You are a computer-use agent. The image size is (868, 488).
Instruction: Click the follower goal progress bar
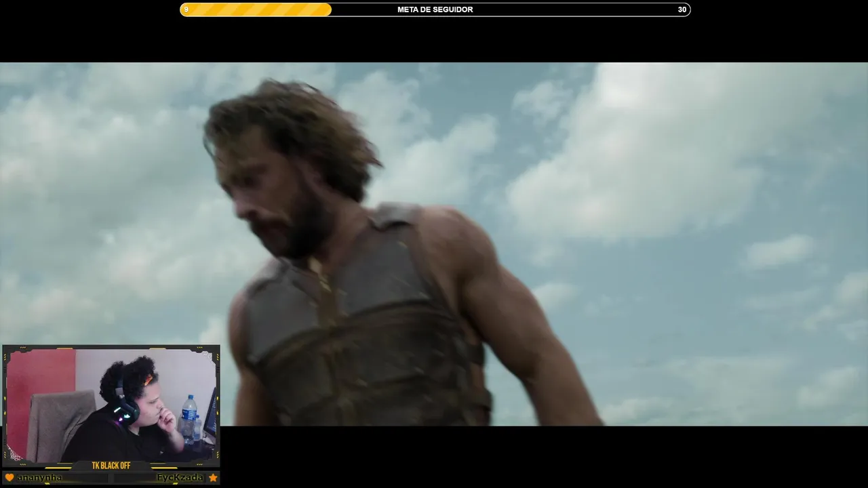435,9
